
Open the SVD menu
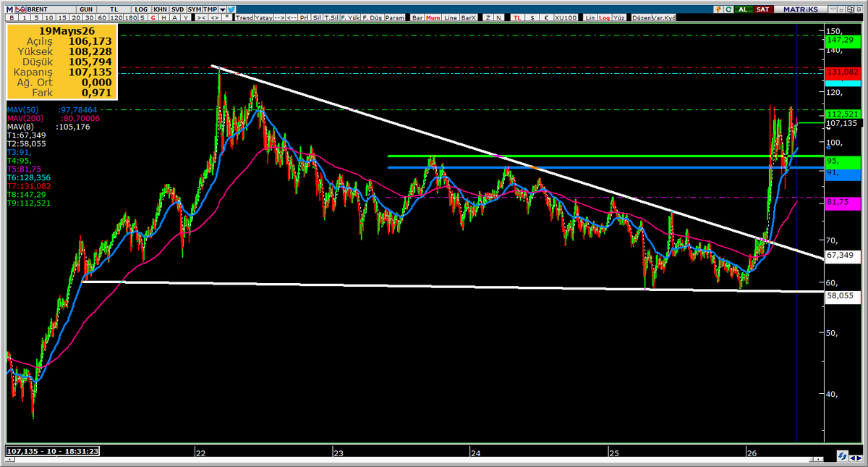177,8
